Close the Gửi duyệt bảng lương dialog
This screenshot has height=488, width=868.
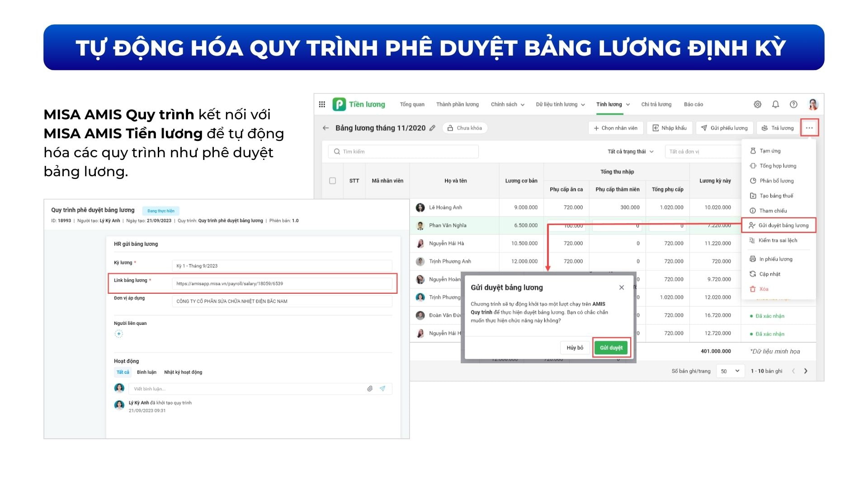pyautogui.click(x=622, y=287)
